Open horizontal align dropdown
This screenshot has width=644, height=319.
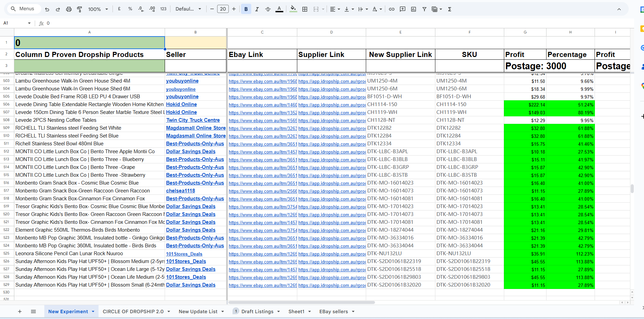click(x=335, y=9)
